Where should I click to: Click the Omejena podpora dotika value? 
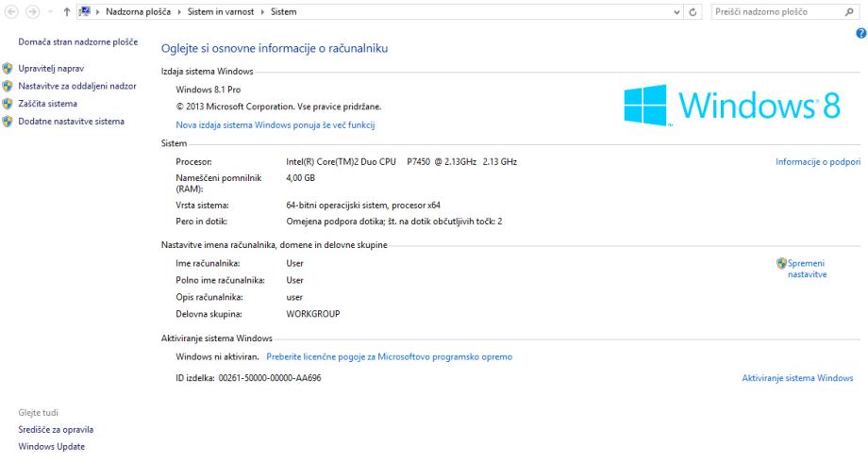pos(394,222)
